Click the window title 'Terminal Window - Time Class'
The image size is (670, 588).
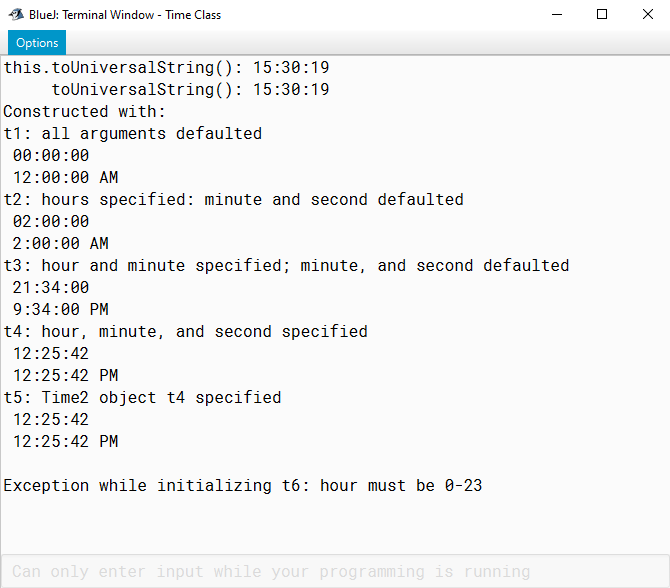[141, 15]
